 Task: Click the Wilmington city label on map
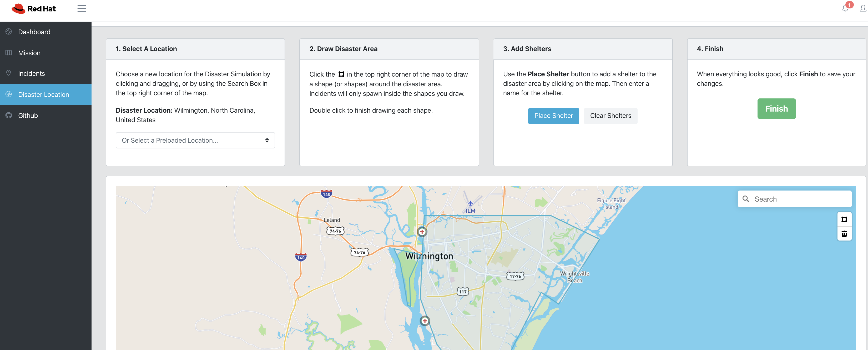point(429,256)
